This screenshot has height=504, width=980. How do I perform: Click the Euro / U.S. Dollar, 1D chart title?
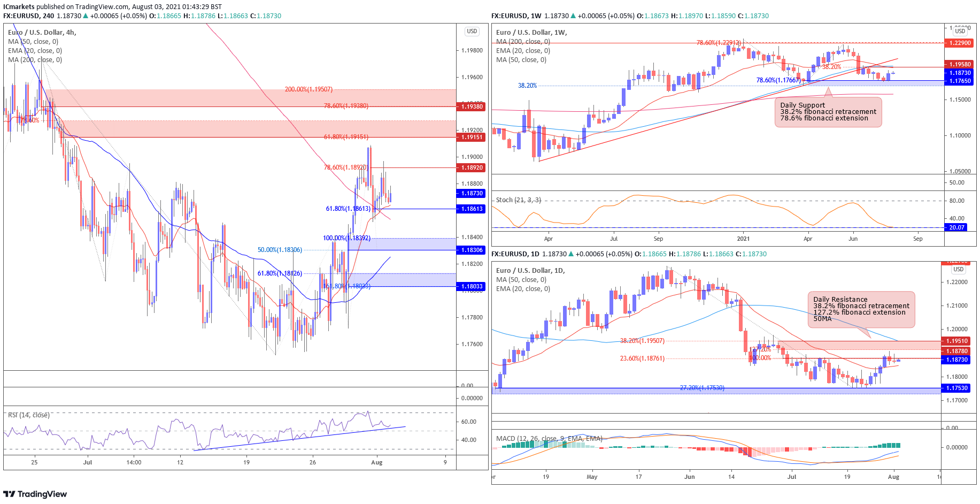[530, 271]
